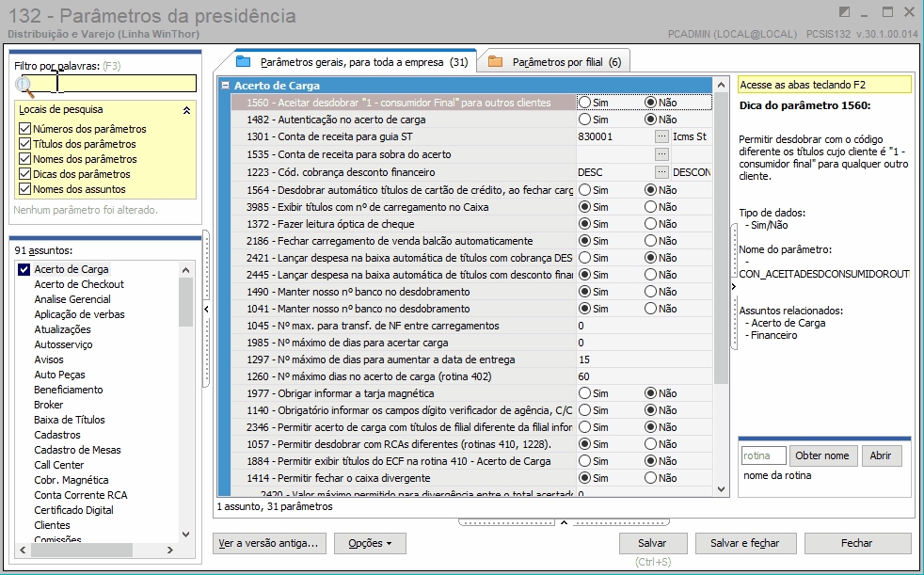Click the left panel collapse arrow
The height and width of the screenshot is (575, 924).
206,309
